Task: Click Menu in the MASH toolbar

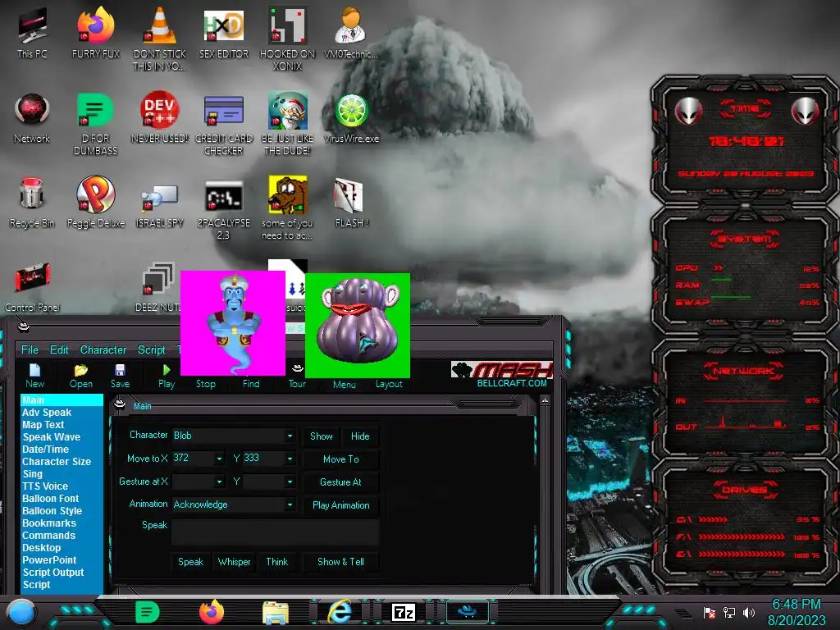Action: 344,384
